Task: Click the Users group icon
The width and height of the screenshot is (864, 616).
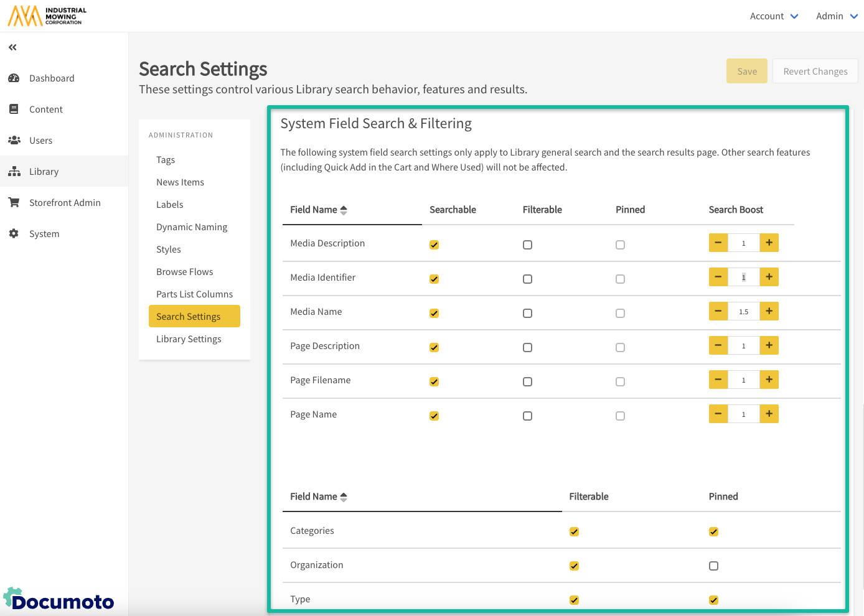Action: point(14,141)
